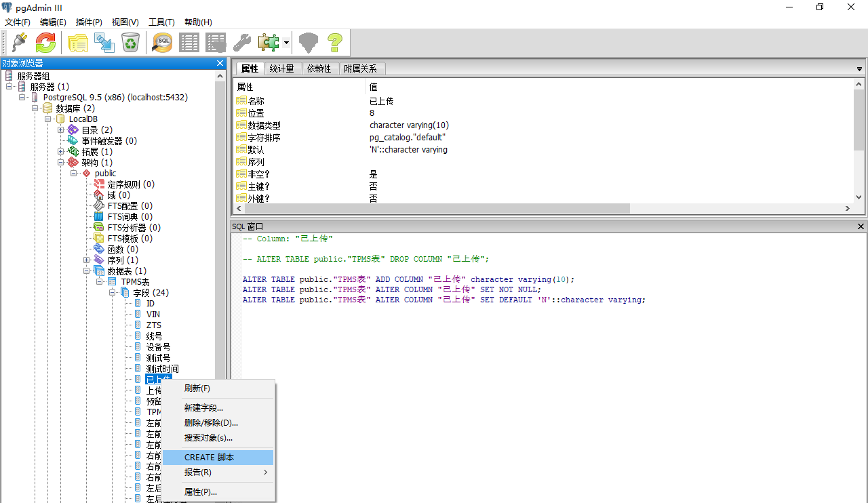Viewport: 868px width, 503px height.
Task: Run the last plugin puzzle icon
Action: [269, 43]
